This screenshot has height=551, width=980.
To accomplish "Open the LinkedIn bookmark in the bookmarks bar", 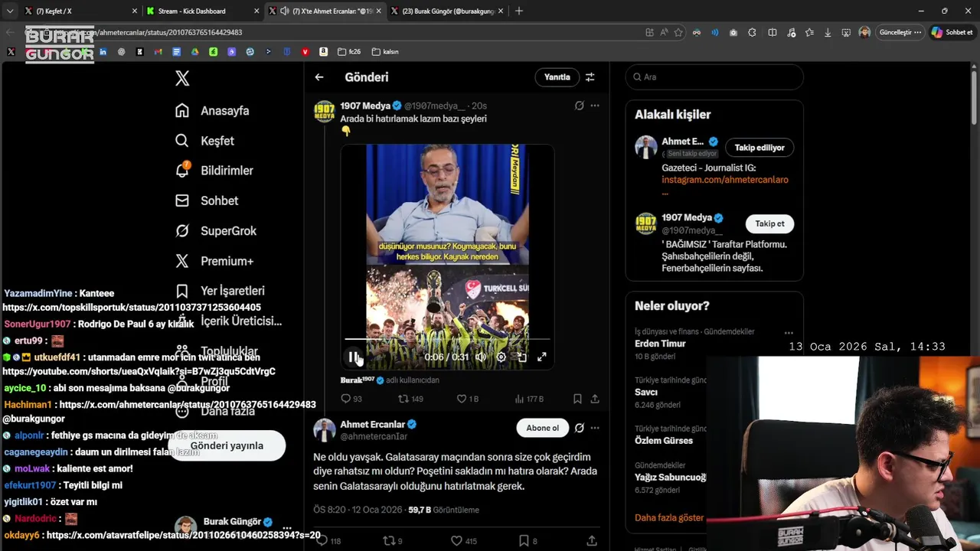I will (103, 51).
